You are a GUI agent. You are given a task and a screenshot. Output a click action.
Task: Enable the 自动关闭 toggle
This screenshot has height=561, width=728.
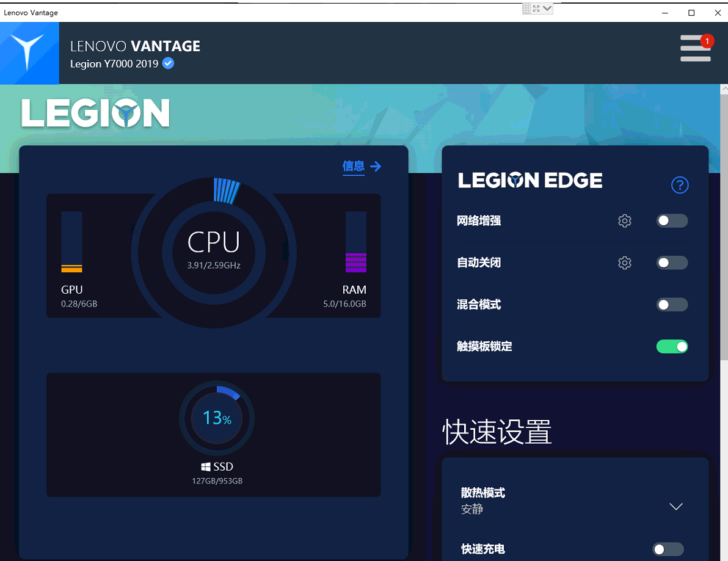672,263
